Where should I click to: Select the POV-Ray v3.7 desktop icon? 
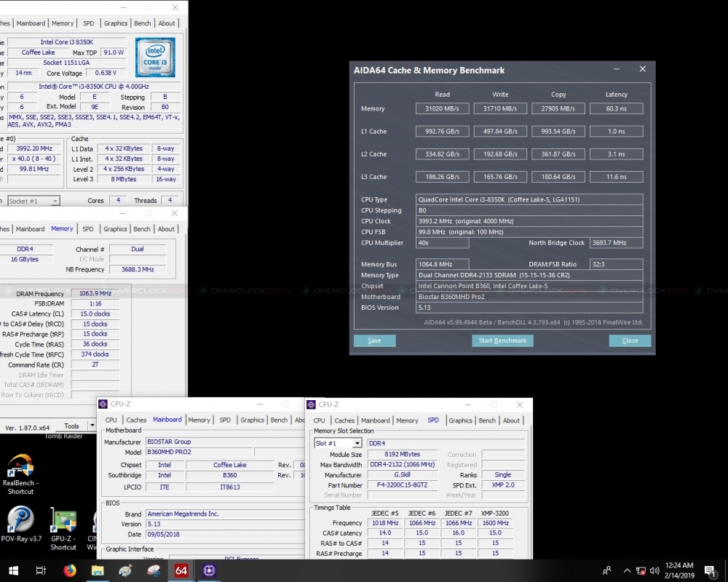[21, 524]
